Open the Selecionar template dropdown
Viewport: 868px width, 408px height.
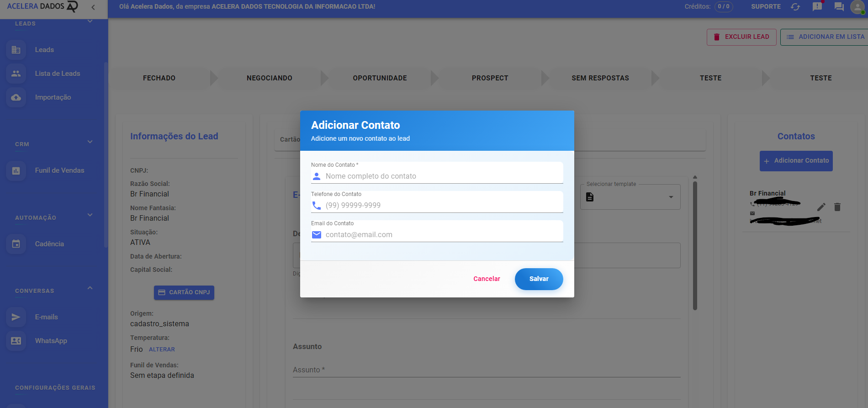click(630, 197)
